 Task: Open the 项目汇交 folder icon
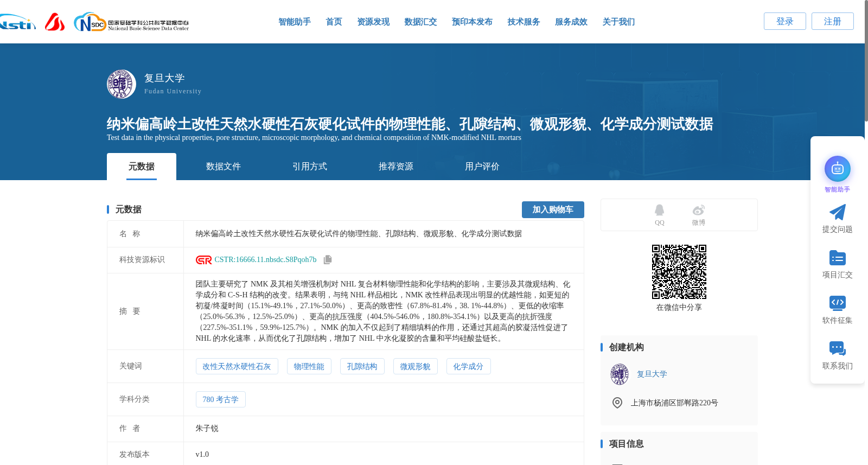(x=837, y=258)
